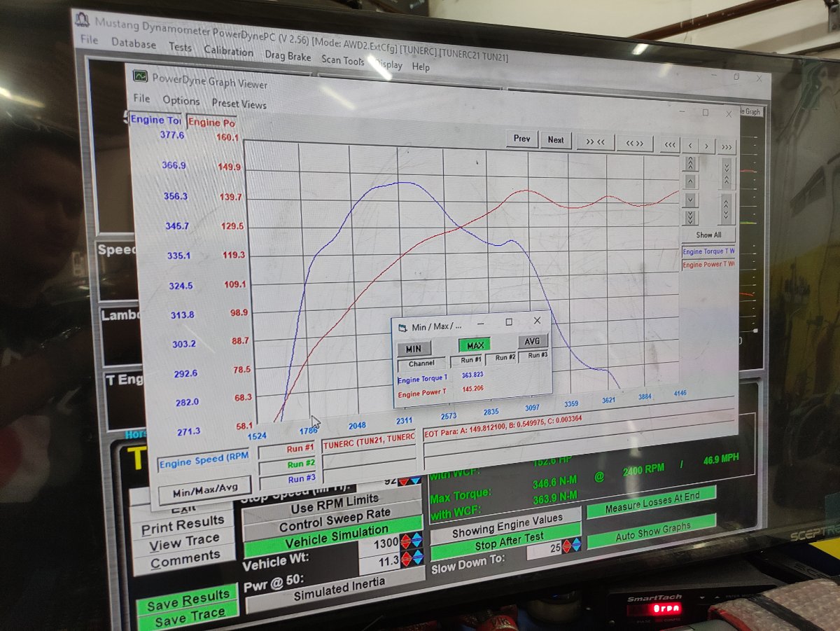
Task: Click the triple down-chevron vertical pan button
Action: tap(690, 218)
